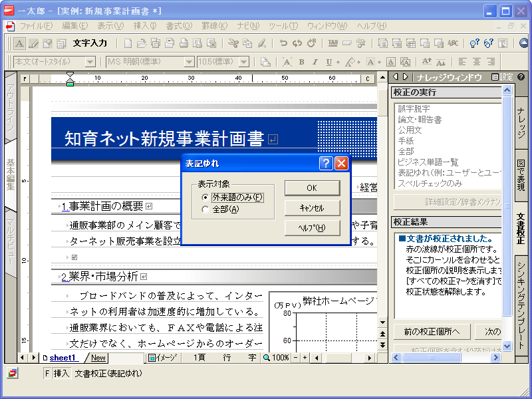Open the underline style diamond dropdown
Viewport: 532px width, 399px height.
click(x=338, y=62)
